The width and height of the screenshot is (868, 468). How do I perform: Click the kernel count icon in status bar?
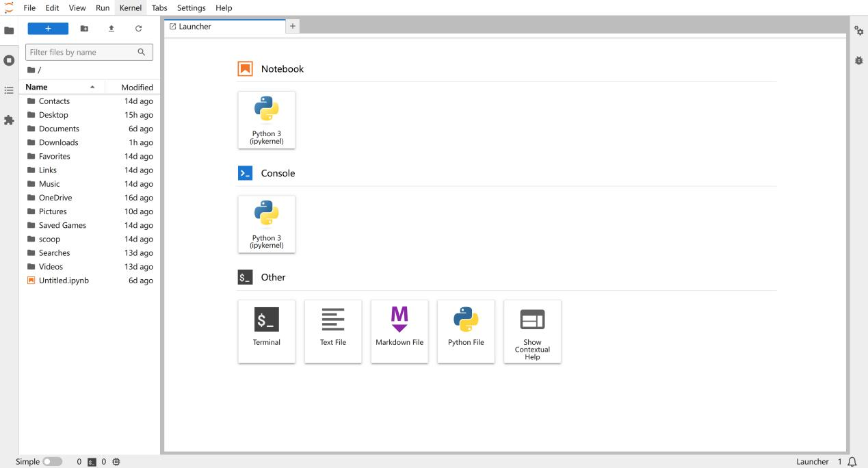(x=116, y=462)
